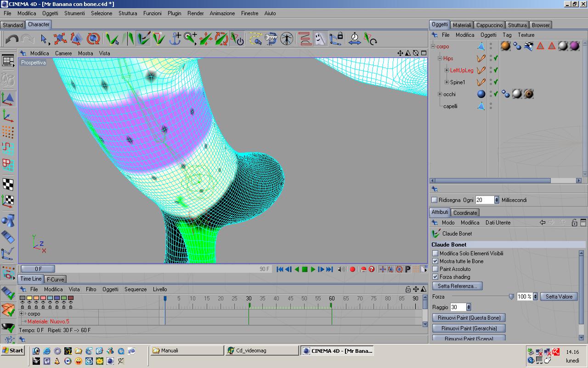Click Rimuovi Paint (Questa Bone) button
Image resolution: width=588 pixels, height=368 pixels.
[x=469, y=318]
